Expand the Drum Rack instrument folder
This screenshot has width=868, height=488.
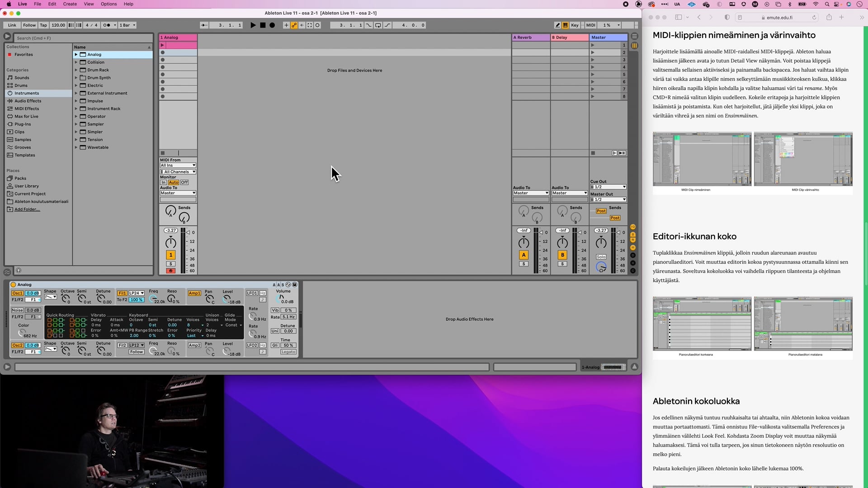click(x=76, y=70)
